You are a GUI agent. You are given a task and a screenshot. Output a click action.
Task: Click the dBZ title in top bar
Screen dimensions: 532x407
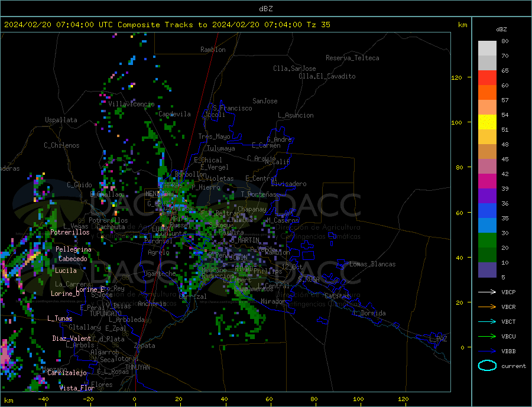tap(265, 9)
